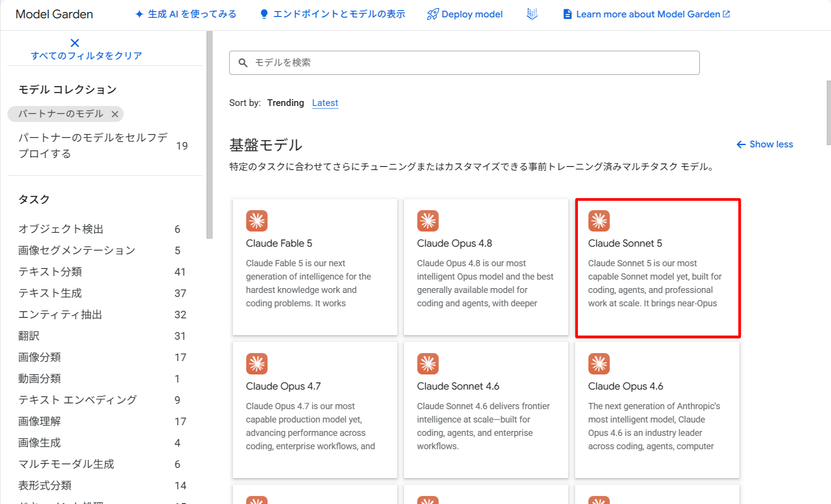831x504 pixels.
Task: Click the X icon above すべてのフィルタをクリア
Action: point(75,43)
